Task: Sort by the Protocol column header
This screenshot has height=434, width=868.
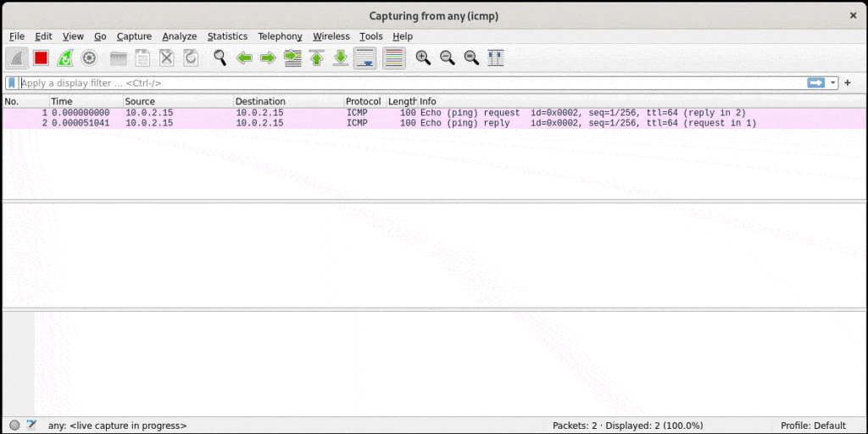Action: click(x=365, y=102)
